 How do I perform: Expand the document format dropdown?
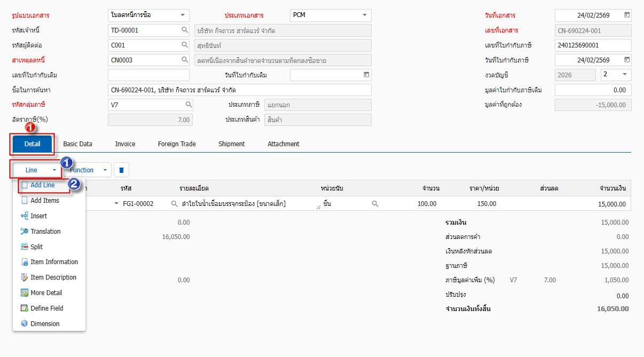[183, 15]
